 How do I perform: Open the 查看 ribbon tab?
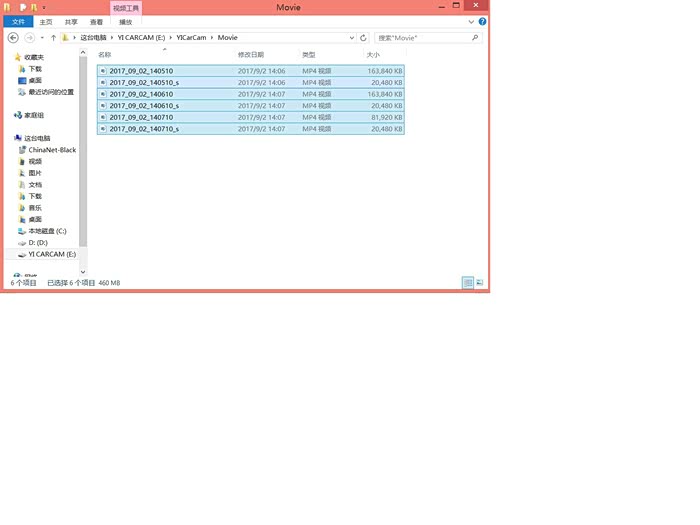pos(96,21)
